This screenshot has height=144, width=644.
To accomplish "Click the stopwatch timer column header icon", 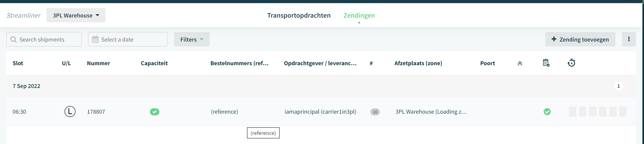I will coord(571,63).
